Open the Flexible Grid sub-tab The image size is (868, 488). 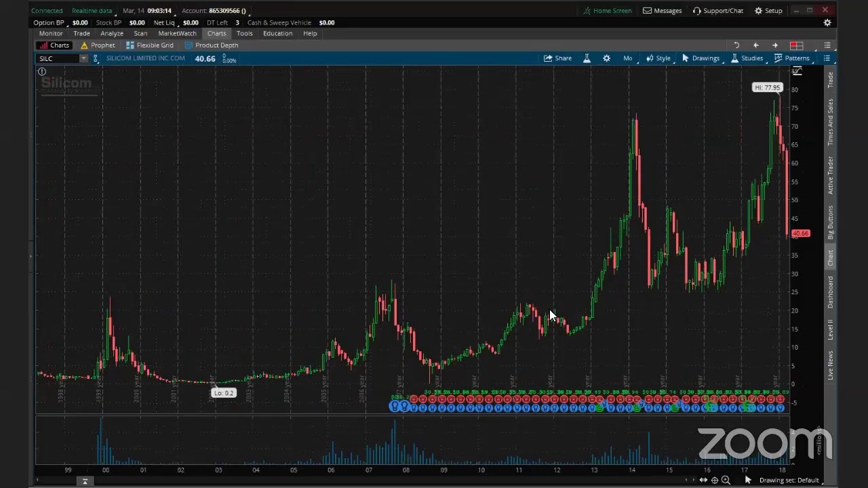click(x=149, y=45)
